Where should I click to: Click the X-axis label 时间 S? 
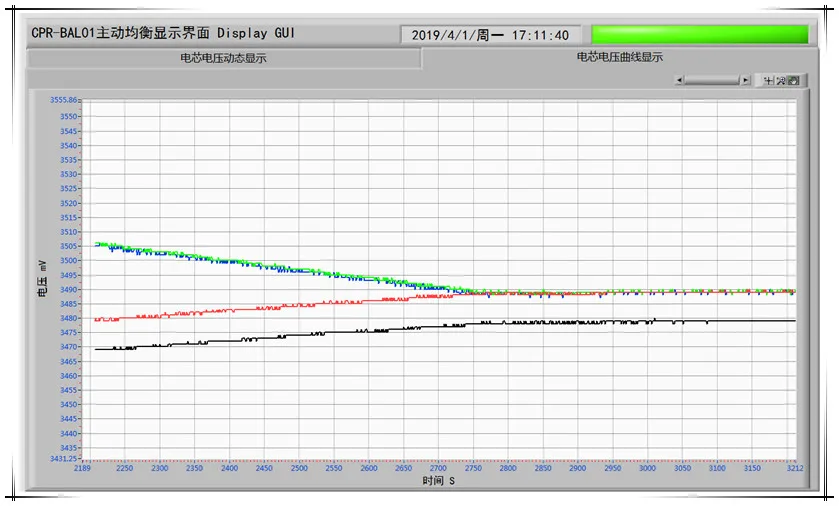[x=438, y=481]
